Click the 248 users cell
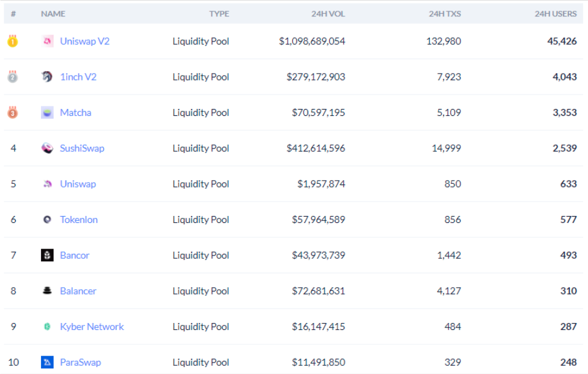The height and width of the screenshot is (374, 588). (568, 362)
